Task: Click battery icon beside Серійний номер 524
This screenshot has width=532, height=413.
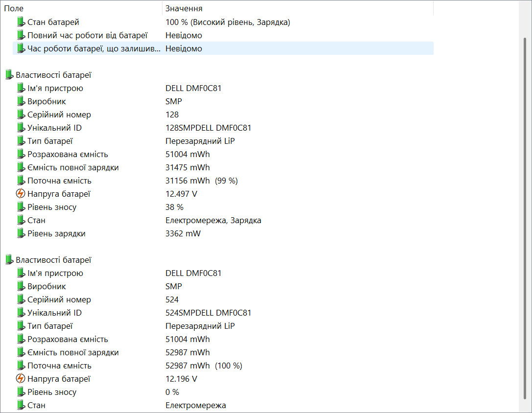Action: [21, 299]
